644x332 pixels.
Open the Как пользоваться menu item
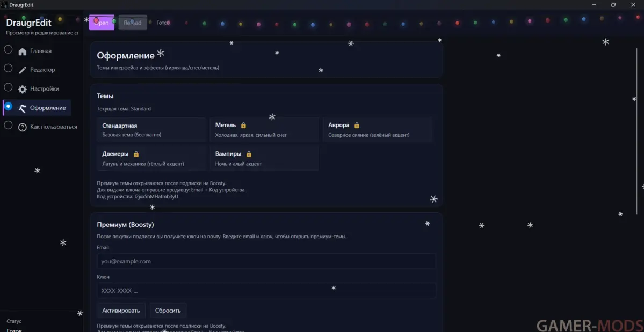pyautogui.click(x=53, y=127)
